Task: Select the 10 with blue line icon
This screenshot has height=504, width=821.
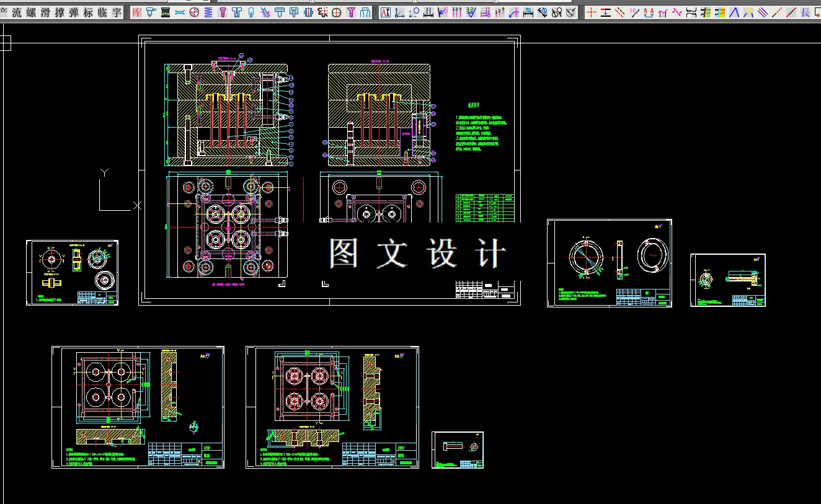Action: pyautogui.click(x=634, y=12)
